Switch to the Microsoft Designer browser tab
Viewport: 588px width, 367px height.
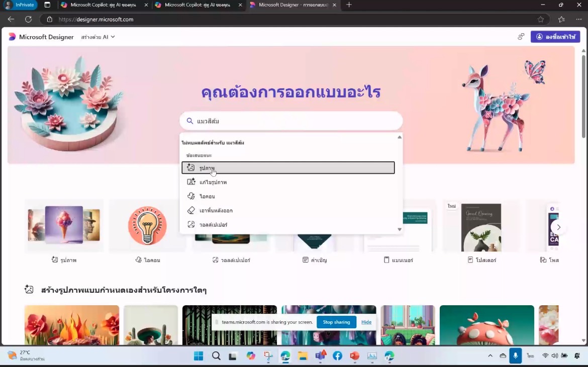click(293, 5)
